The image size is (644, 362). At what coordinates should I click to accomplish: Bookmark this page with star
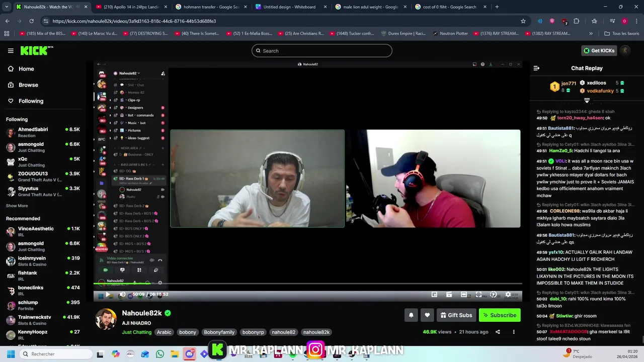523,21
